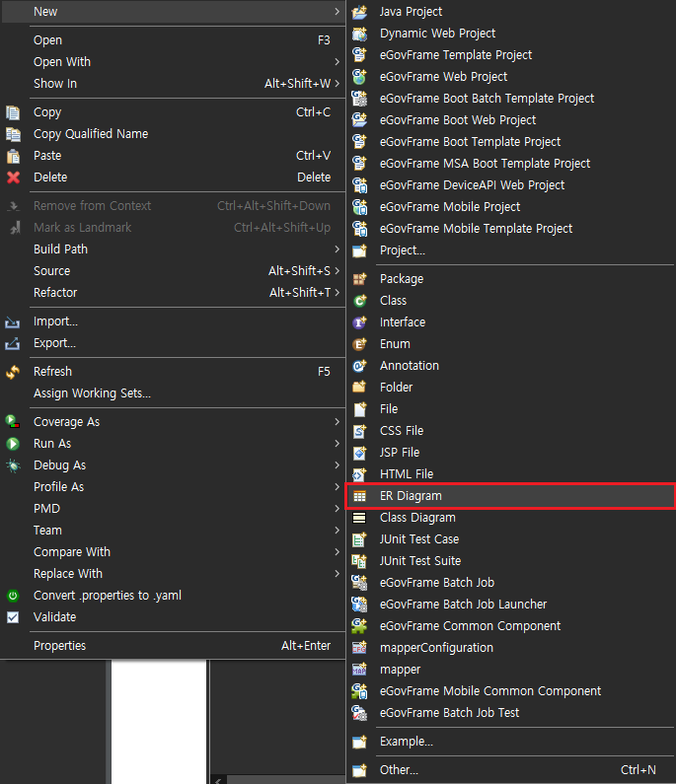Screen dimensions: 676x784
Task: Click the eGovFrame DeviceAPI Web Project icon
Action: (359, 185)
